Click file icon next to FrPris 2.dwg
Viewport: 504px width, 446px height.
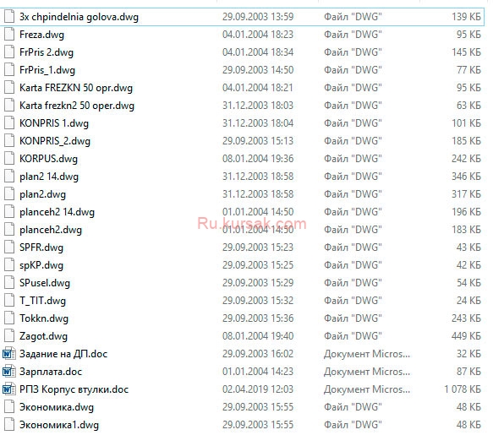[x=9, y=52]
